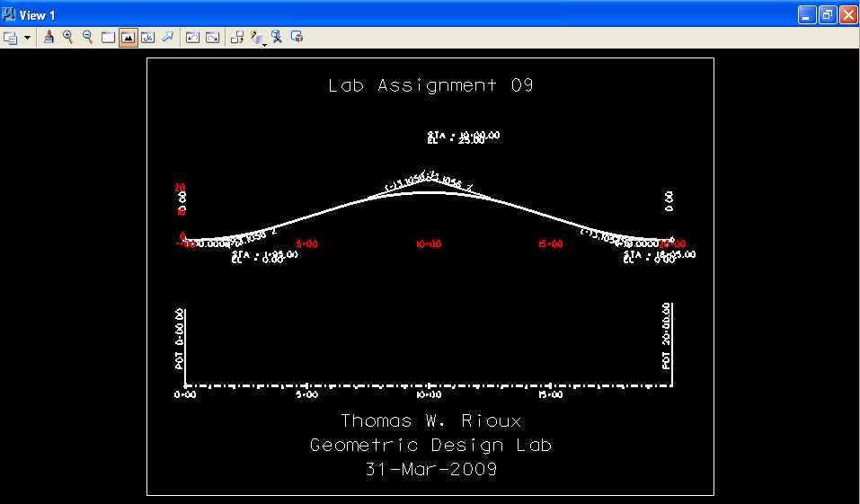Go back with View Previous
Screen dimensions: 860x504
point(192,38)
